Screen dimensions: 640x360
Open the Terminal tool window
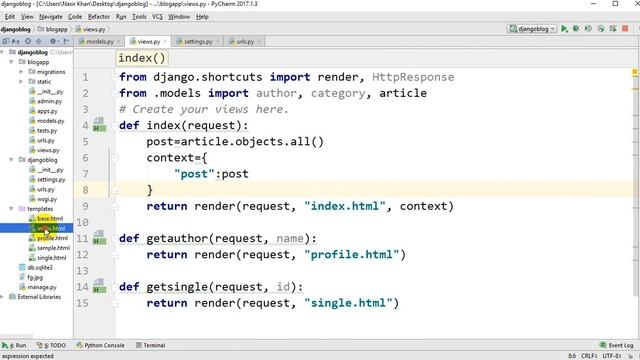tap(151, 345)
